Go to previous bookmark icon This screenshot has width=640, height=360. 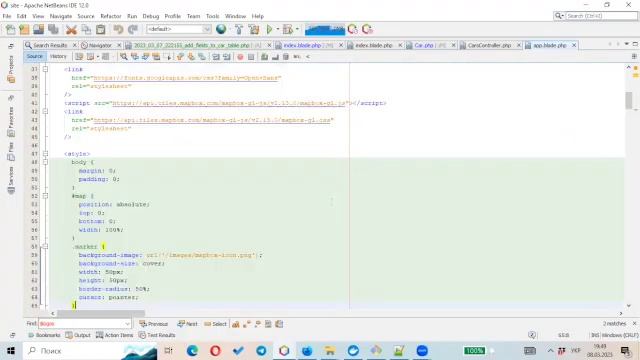click(180, 57)
